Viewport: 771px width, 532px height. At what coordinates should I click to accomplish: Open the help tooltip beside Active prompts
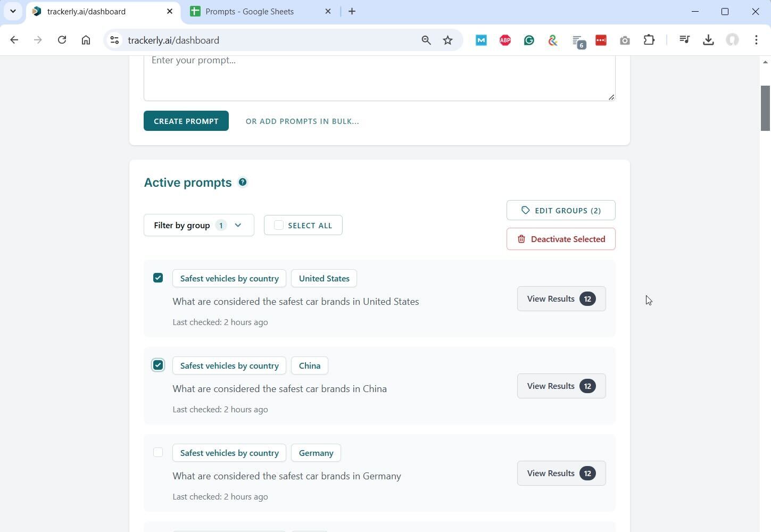pyautogui.click(x=242, y=182)
